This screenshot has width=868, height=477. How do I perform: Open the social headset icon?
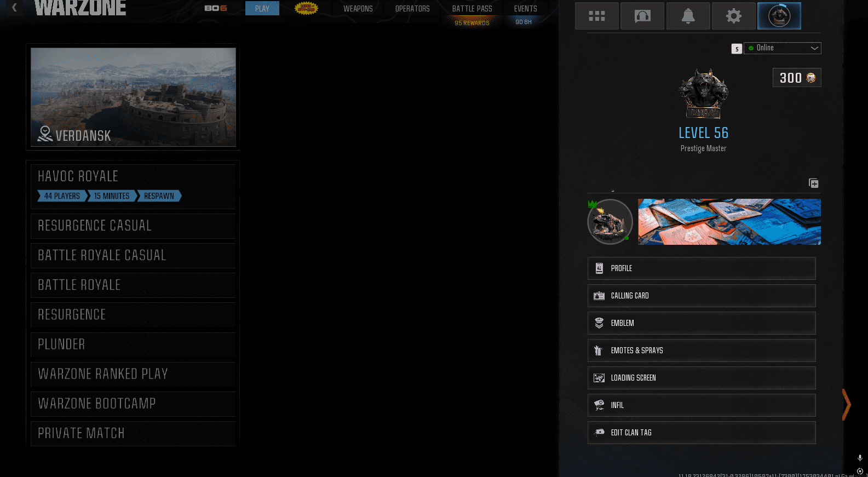[x=642, y=16]
